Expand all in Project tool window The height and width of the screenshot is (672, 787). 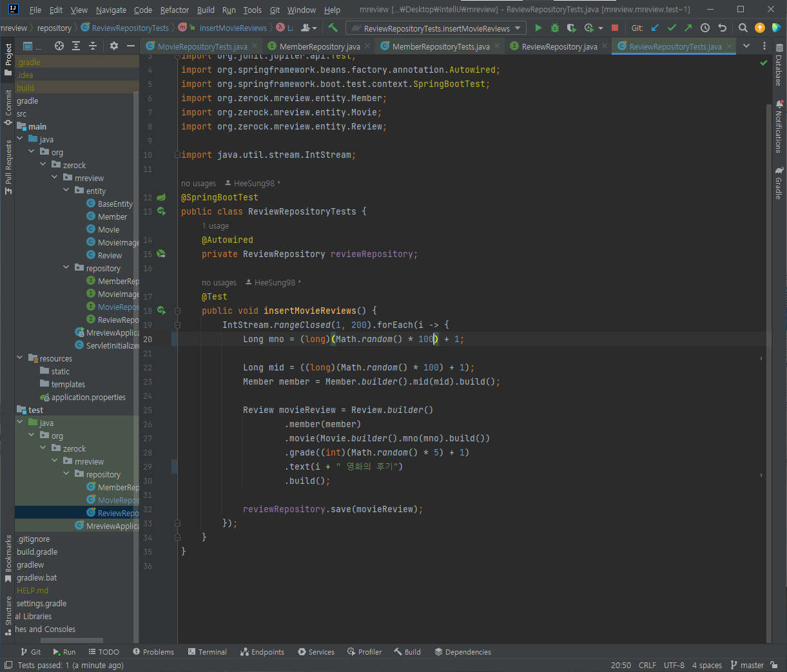[x=76, y=46]
